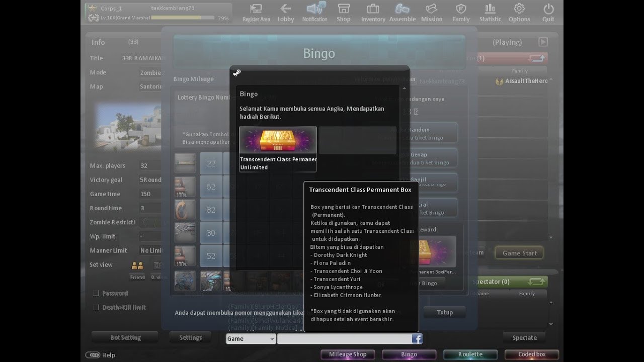The image size is (644, 362).
Task: Open the Inventory
Action: point(373,13)
